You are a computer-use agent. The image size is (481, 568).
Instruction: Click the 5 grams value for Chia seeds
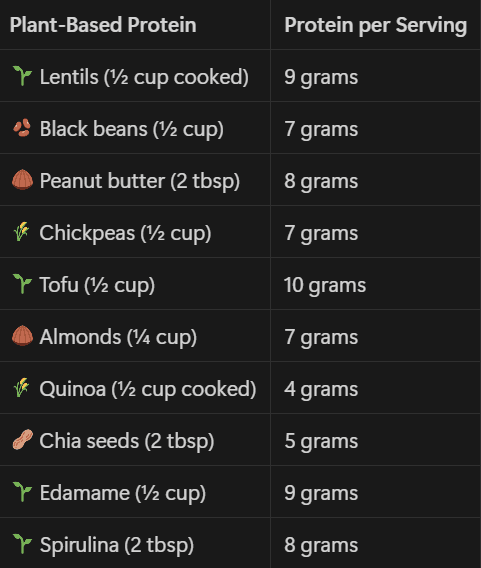[321, 441]
